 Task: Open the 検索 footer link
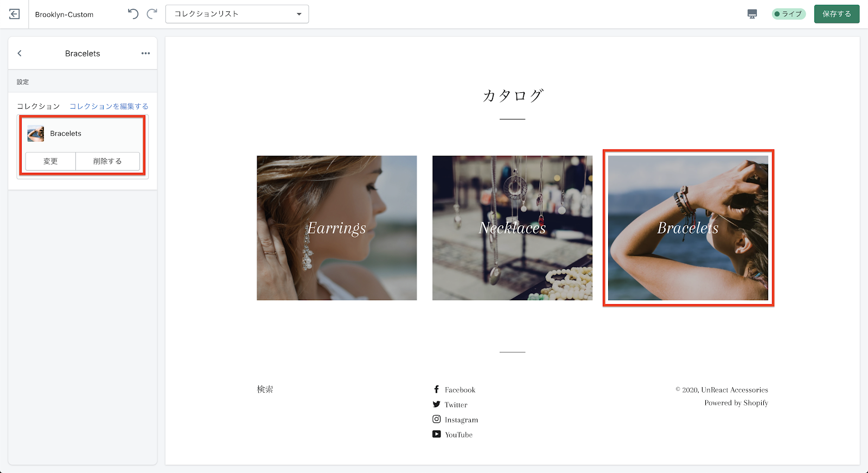tap(265, 389)
